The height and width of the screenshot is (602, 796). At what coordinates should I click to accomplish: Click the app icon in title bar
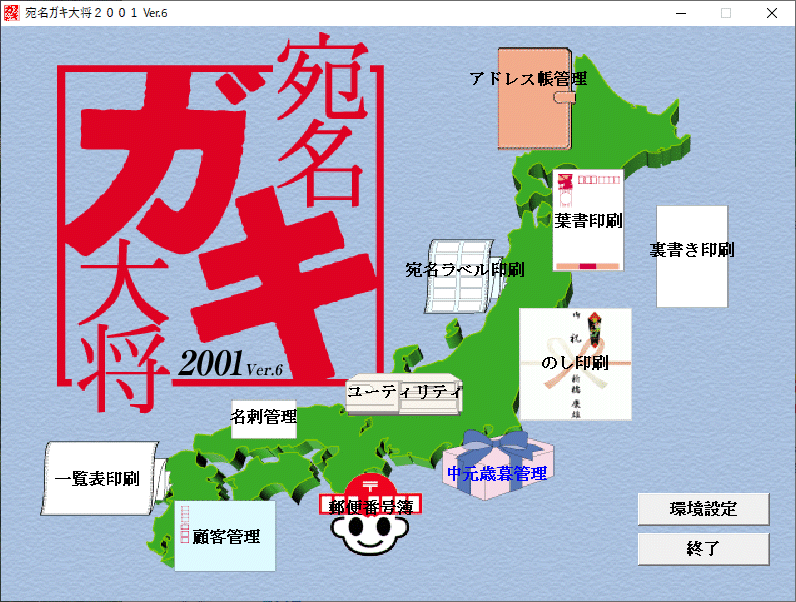tap(11, 13)
